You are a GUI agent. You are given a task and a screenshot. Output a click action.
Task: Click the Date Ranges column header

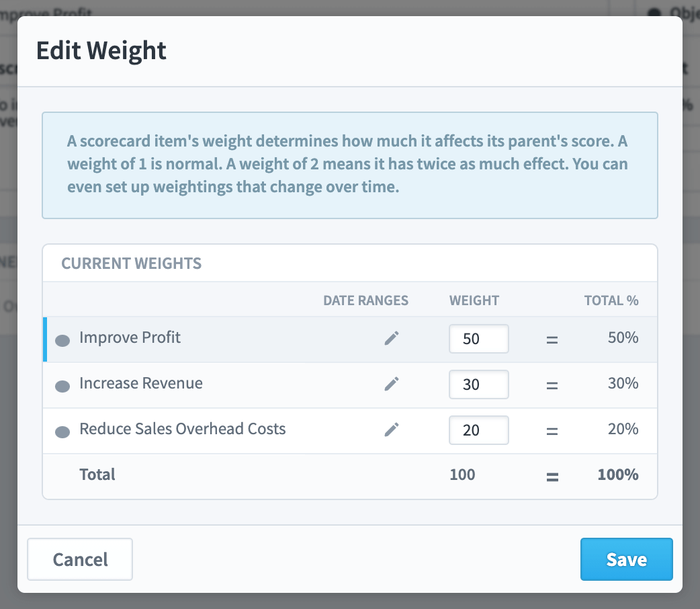pyautogui.click(x=365, y=300)
